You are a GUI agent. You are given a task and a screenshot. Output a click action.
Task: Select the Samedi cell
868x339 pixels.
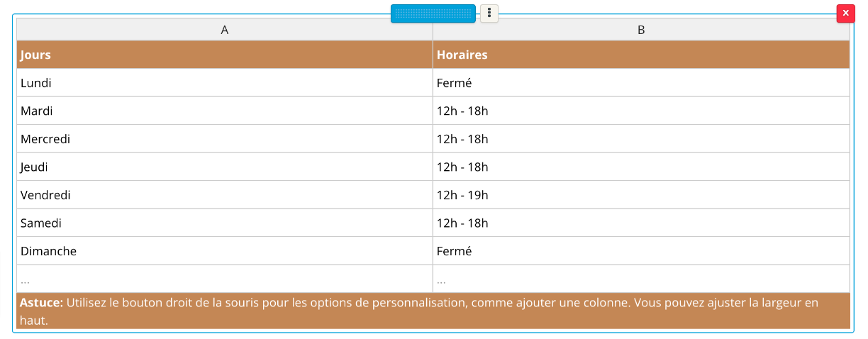pyautogui.click(x=225, y=223)
